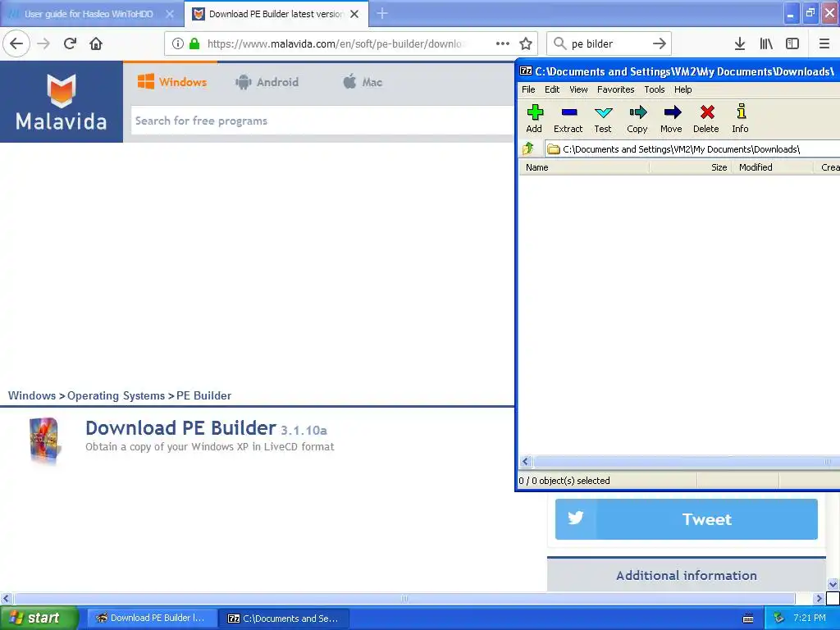Click the pe bilder search box
The width and height of the screenshot is (840, 630).
608,43
